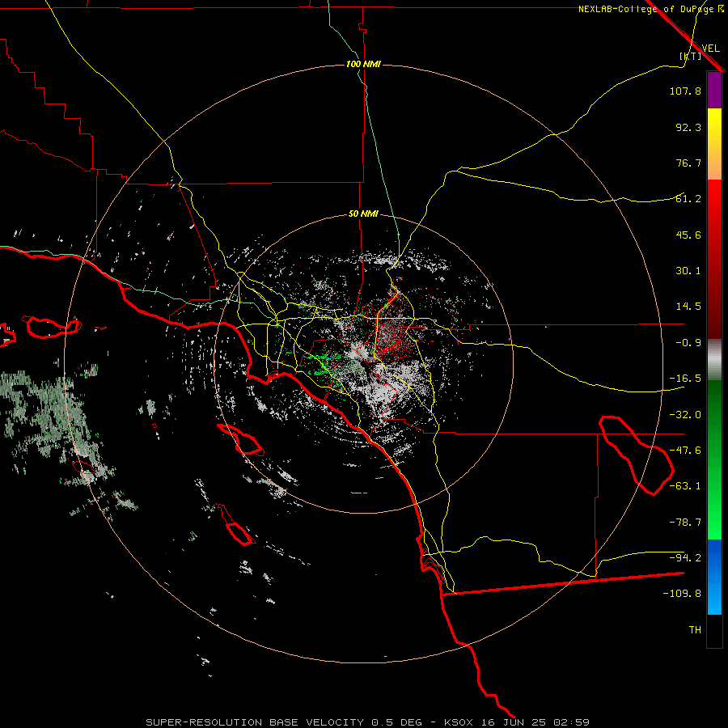The width and height of the screenshot is (728, 728).
Task: Click the [KT] units label
Action: [x=691, y=56]
